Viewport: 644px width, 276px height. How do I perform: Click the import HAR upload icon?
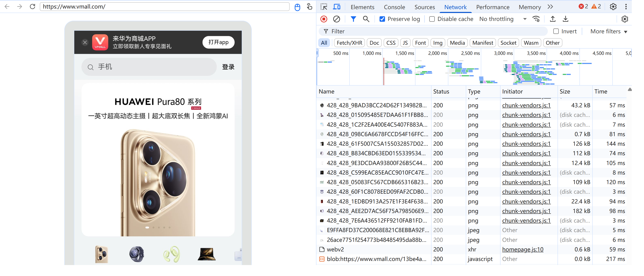click(553, 19)
